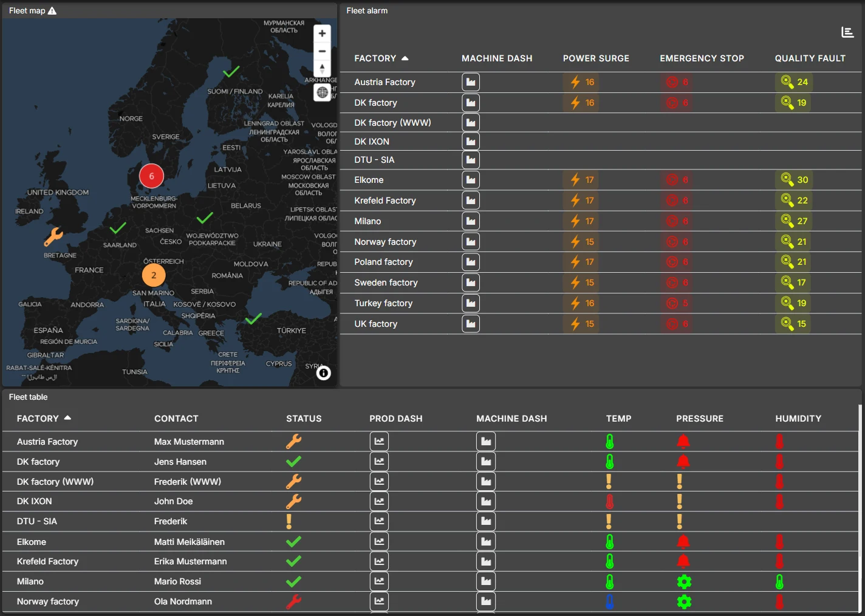Sort Fleet alarm by EMERGENCY STOP column
The height and width of the screenshot is (616, 865).
coord(702,58)
